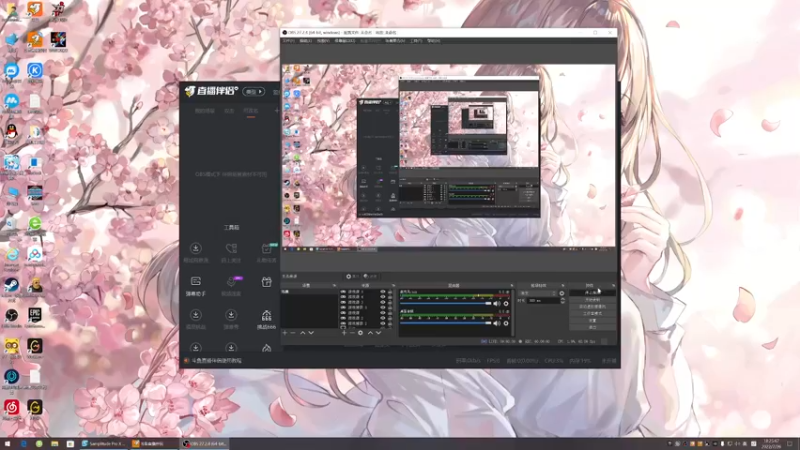
Task: Move the scene up in the scenes list
Action: (x=303, y=333)
